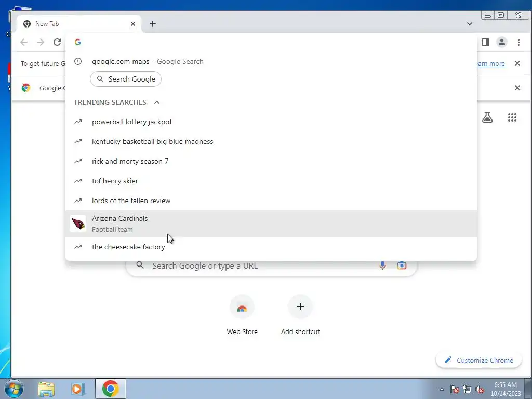Click the Search Google chip button

pyautogui.click(x=126, y=79)
